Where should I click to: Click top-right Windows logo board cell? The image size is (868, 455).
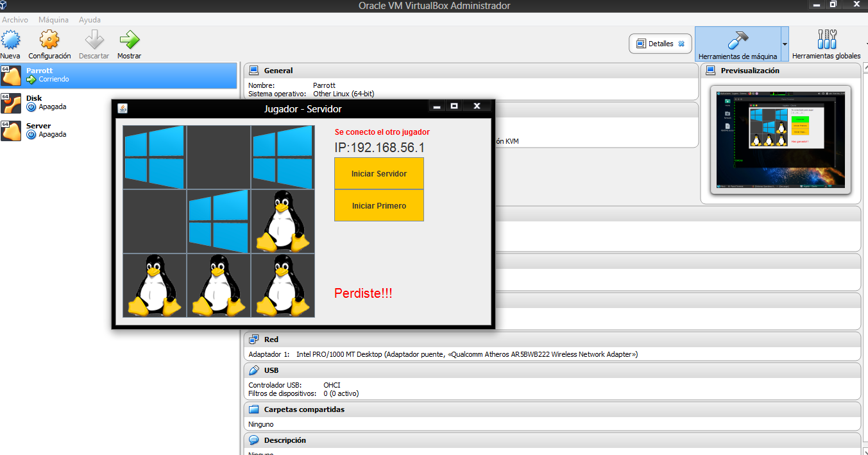coord(283,157)
